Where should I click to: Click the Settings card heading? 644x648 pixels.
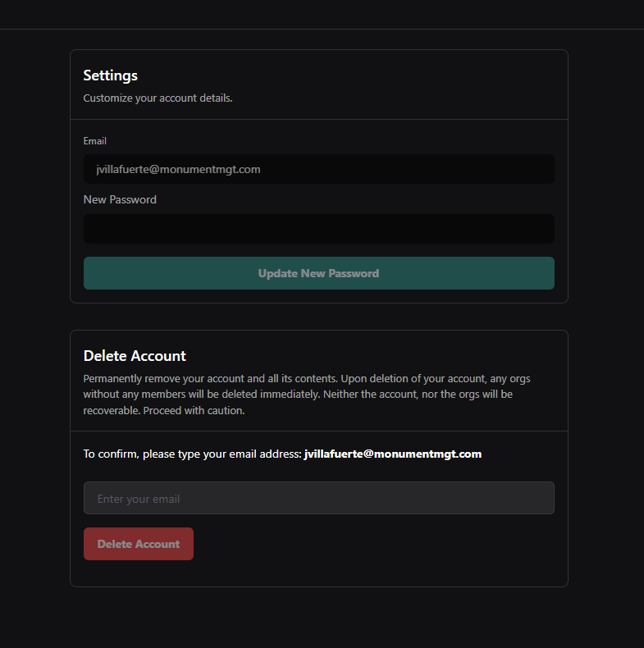[111, 75]
